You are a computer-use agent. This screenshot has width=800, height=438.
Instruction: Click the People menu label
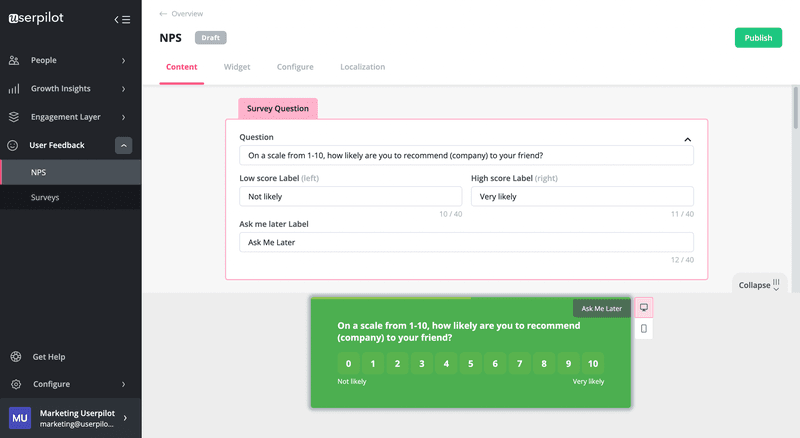44,60
